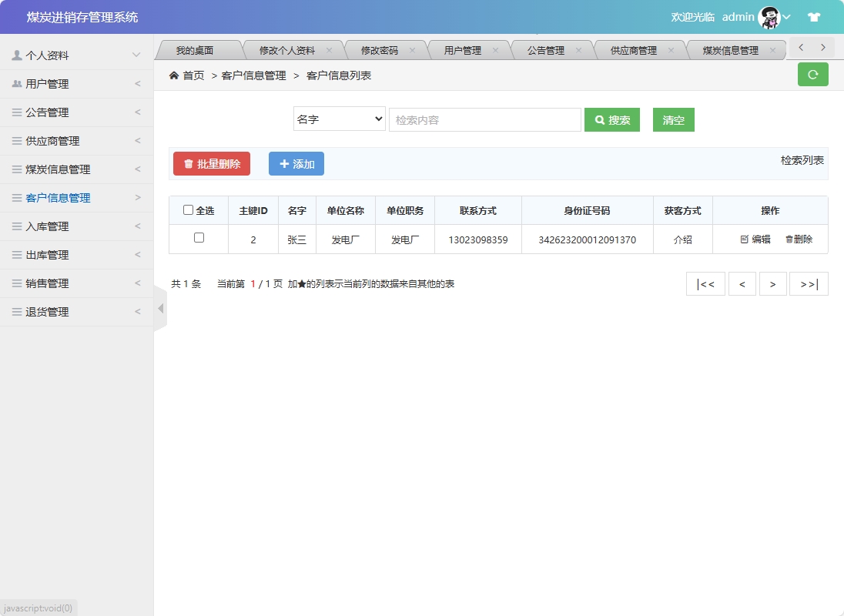Click the 个人资料 user icon in sidebar
The image size is (844, 616).
tap(17, 55)
